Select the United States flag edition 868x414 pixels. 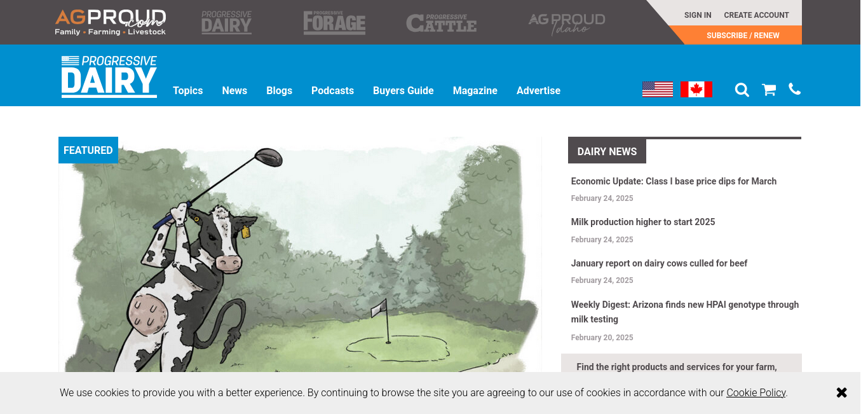coord(658,89)
